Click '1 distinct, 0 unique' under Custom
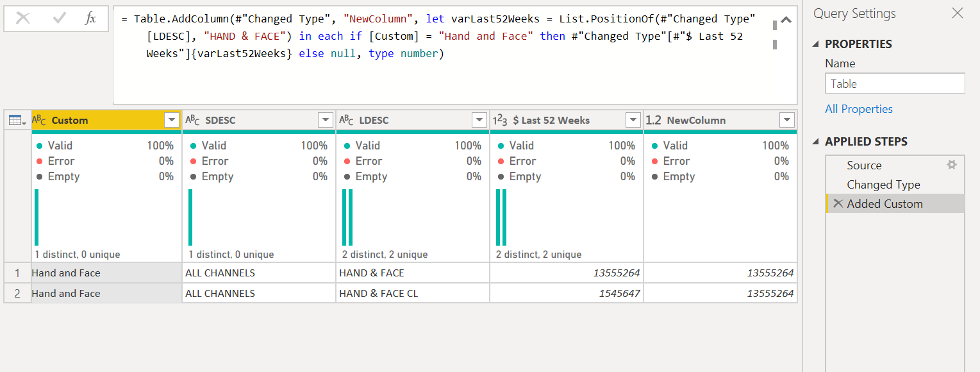 click(78, 255)
